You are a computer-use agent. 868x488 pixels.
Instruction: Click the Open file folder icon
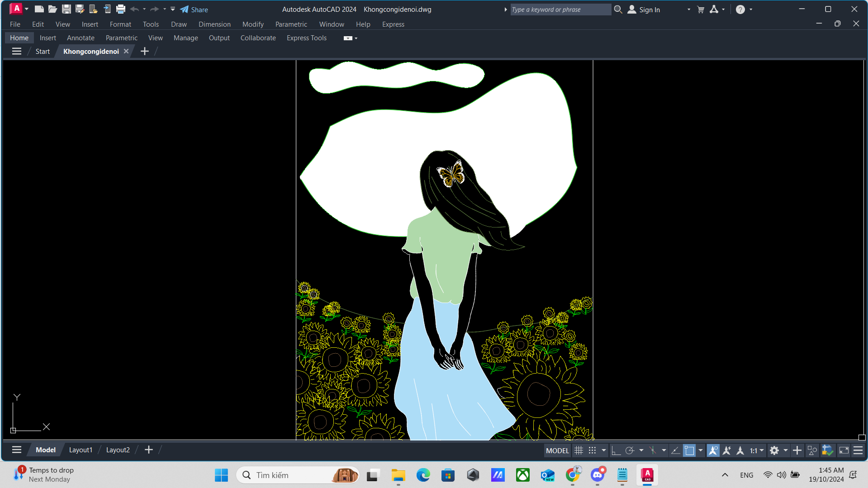tap(52, 9)
